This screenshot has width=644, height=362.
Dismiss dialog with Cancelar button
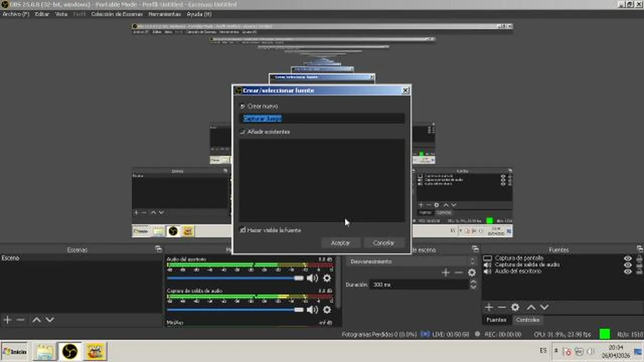[x=384, y=243]
